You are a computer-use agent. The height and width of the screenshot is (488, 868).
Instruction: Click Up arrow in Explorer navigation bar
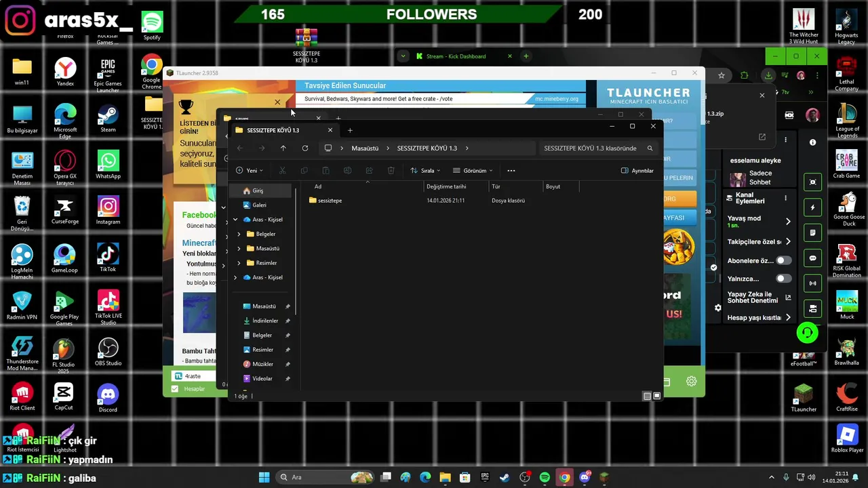point(283,148)
